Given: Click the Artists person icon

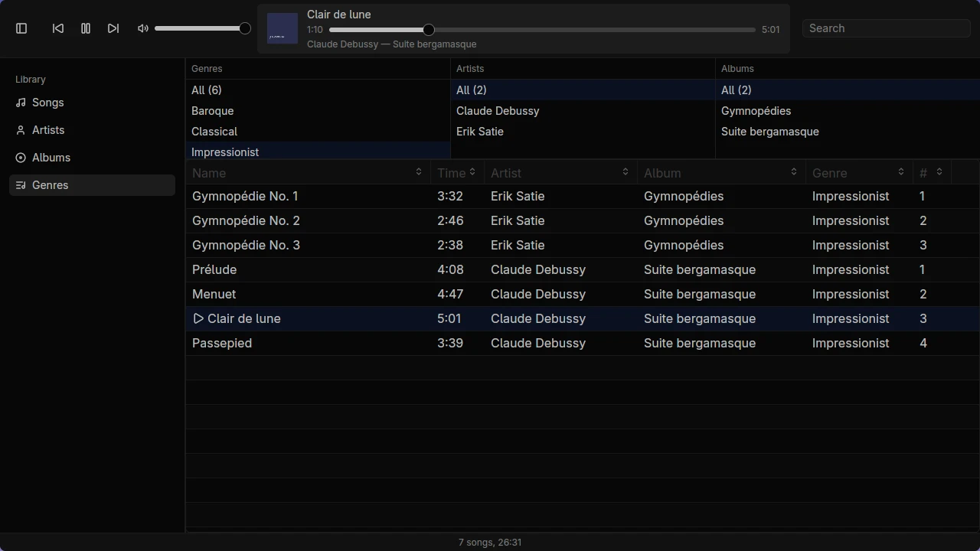Looking at the screenshot, I should click(21, 130).
